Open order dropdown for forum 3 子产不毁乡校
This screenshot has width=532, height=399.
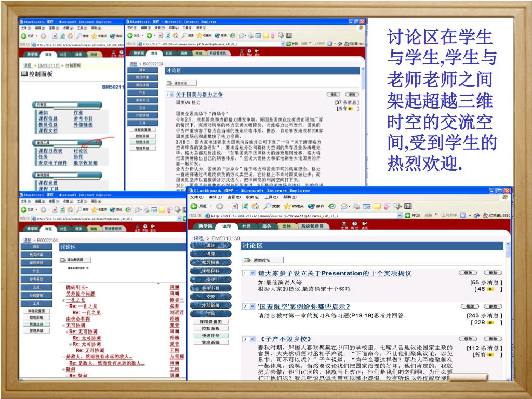(252, 339)
